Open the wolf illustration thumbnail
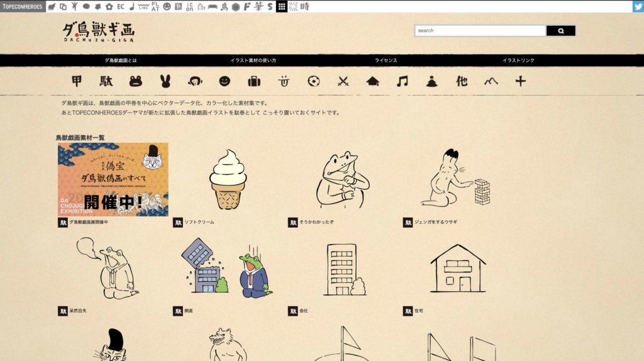This screenshot has height=361, width=644. (x=227, y=344)
